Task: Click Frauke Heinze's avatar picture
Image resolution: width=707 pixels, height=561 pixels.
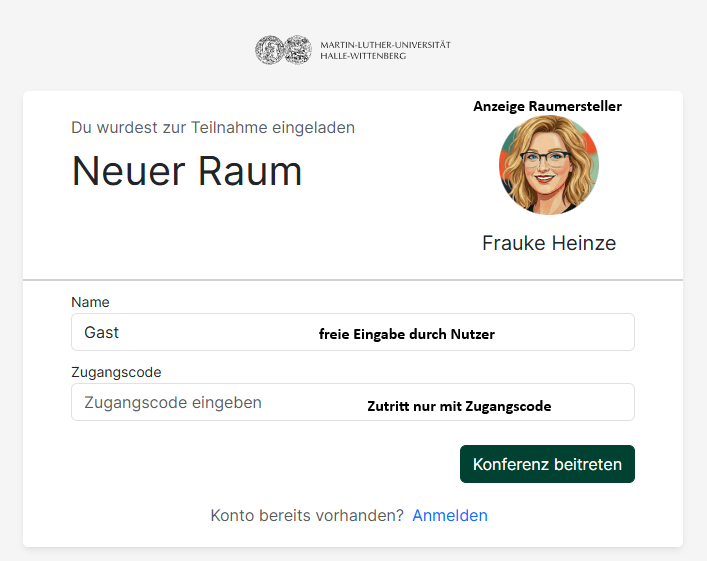Action: pos(549,165)
